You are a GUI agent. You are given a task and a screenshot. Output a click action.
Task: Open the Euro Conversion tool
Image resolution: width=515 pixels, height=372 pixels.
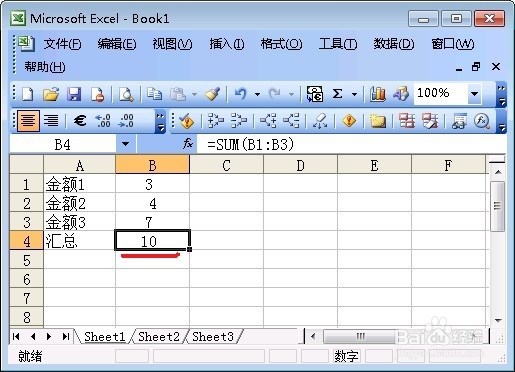click(315, 94)
